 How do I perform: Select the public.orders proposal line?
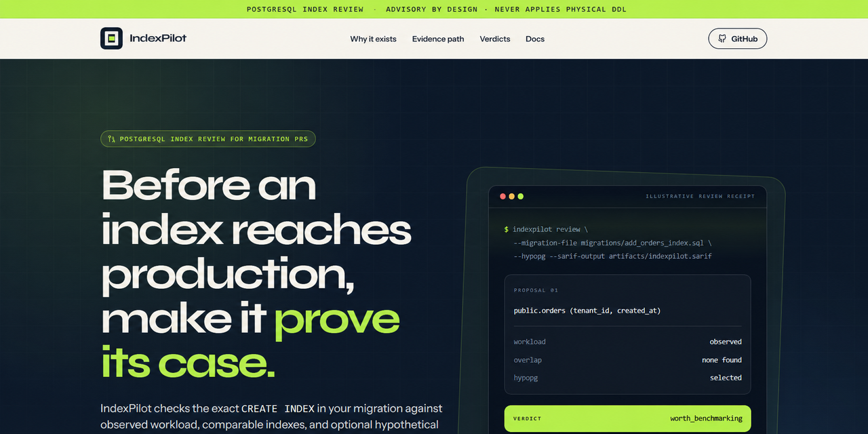[x=587, y=311]
